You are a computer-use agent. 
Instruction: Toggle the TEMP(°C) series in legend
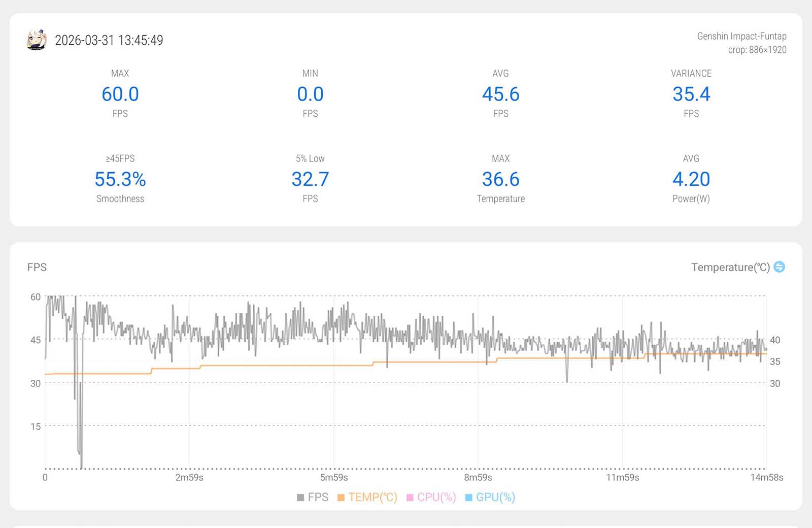367,498
